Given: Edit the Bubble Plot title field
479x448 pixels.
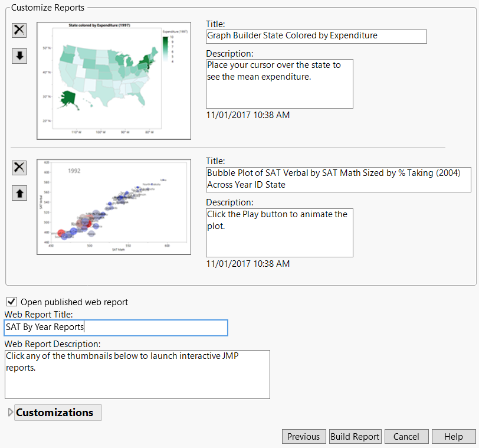Looking at the screenshot, I should click(339, 179).
